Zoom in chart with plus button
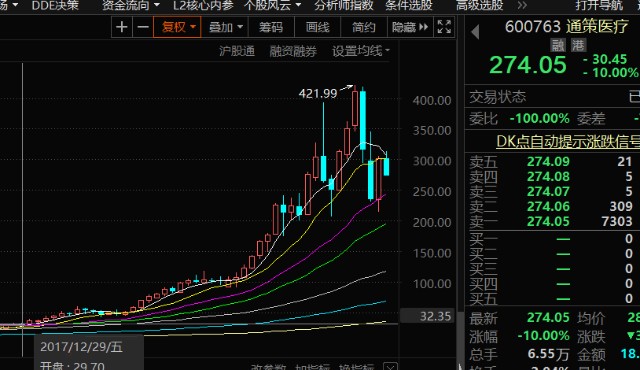Viewport: 640px width, 370px height. 122,27
